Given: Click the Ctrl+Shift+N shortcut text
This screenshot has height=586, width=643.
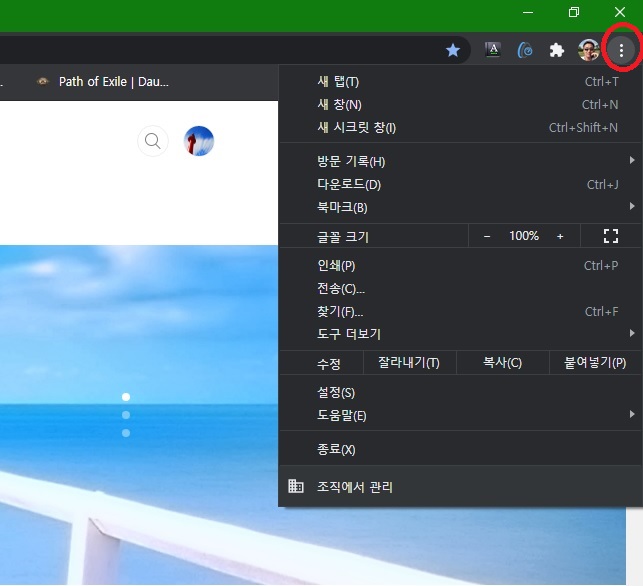Looking at the screenshot, I should point(583,128).
